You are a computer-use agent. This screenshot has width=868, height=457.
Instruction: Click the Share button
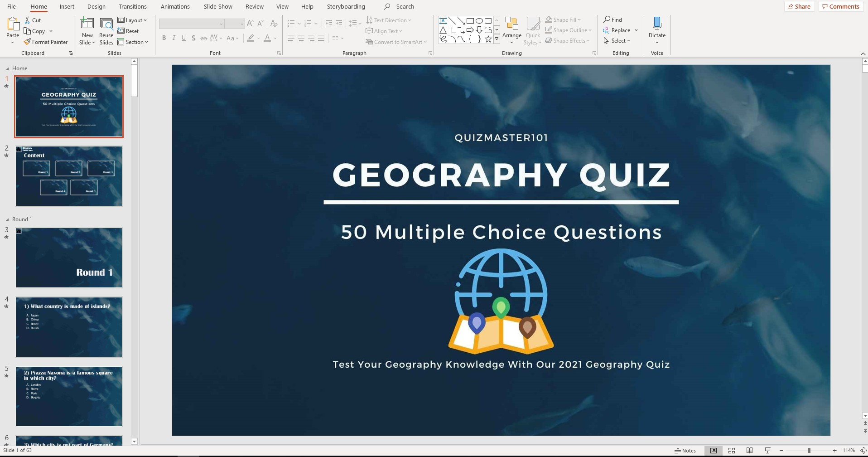(x=800, y=6)
